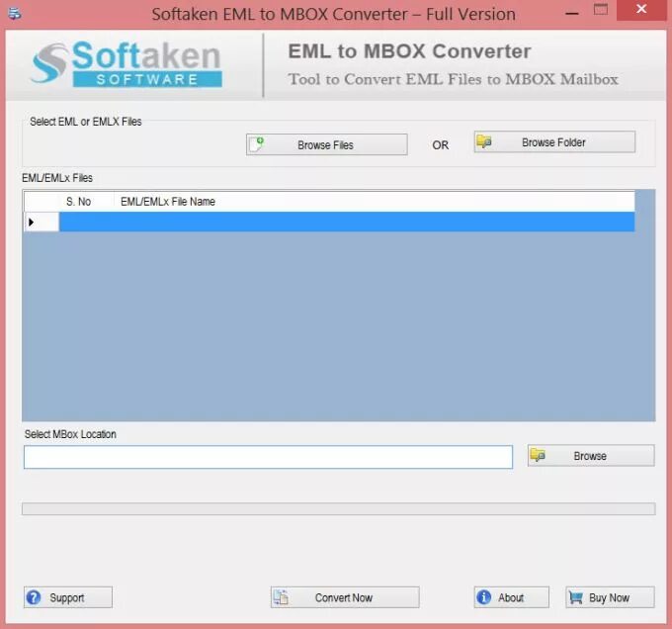Minimize the converter window
The width and height of the screenshot is (672, 629).
[572, 13]
